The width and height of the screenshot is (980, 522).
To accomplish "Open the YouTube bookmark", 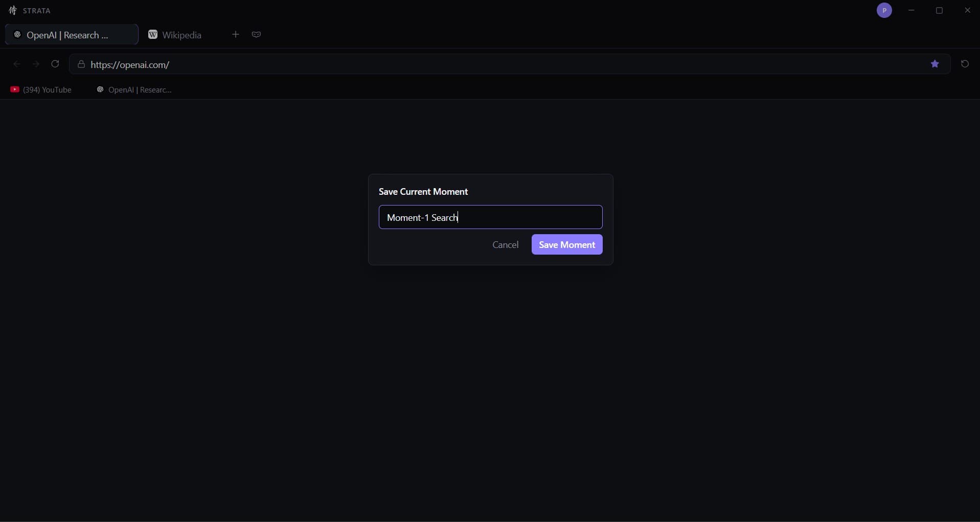I will click(x=41, y=90).
